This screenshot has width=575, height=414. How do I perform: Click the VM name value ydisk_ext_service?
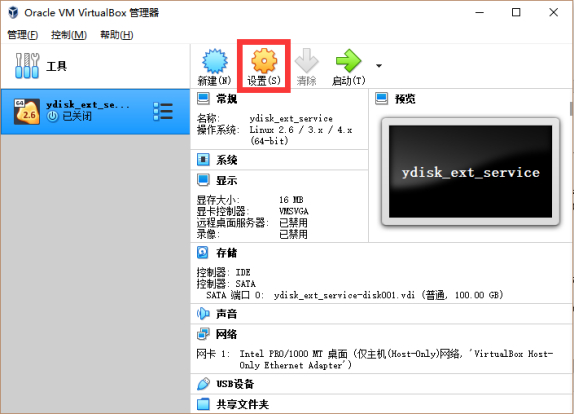291,118
